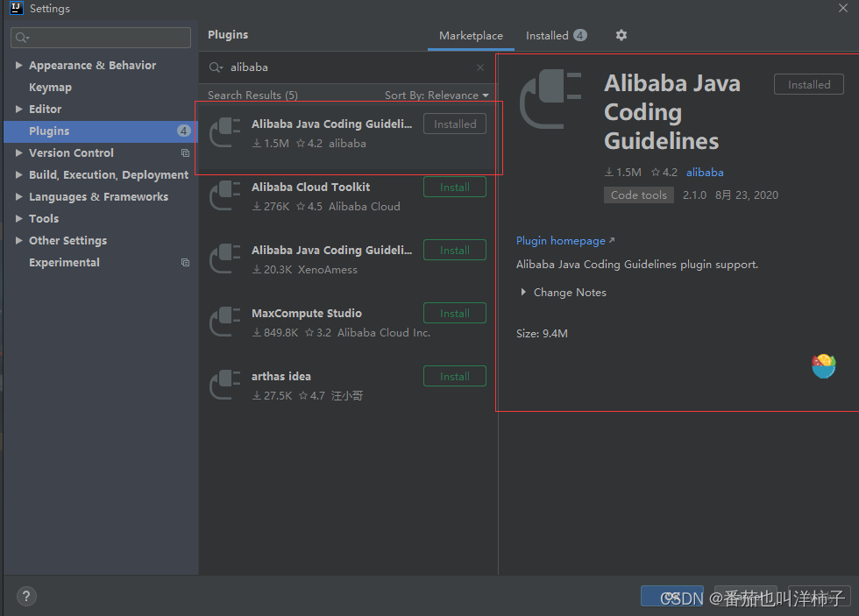This screenshot has width=859, height=616.
Task: Open Sort By Relevance dropdown
Action: (x=437, y=96)
